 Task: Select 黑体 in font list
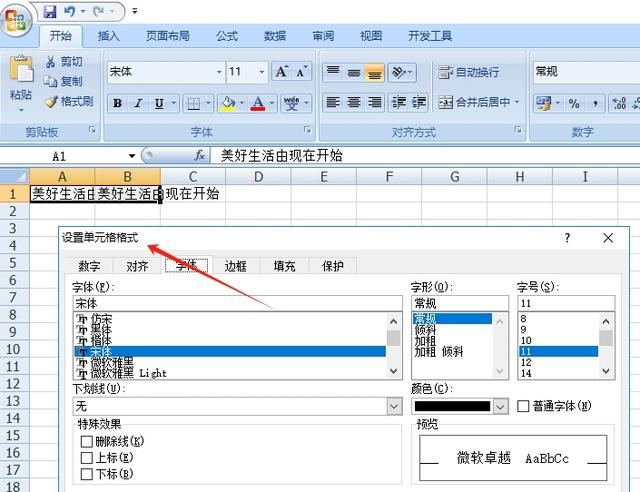click(230, 329)
